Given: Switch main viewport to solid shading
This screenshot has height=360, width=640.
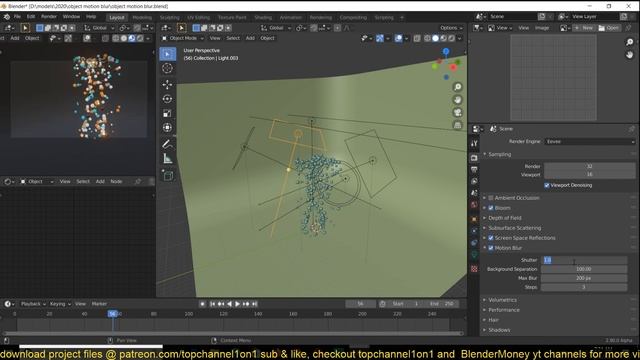Looking at the screenshot, I should pos(436,38).
